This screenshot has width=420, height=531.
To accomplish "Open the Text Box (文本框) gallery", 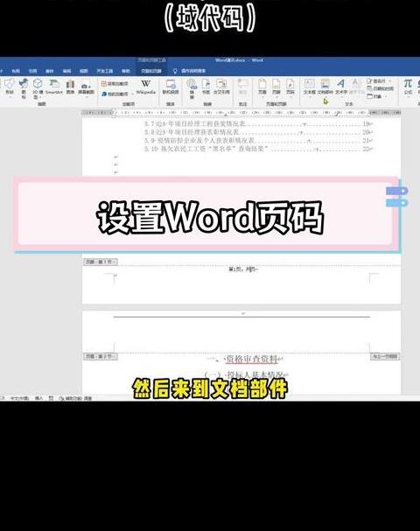I will click(x=309, y=87).
